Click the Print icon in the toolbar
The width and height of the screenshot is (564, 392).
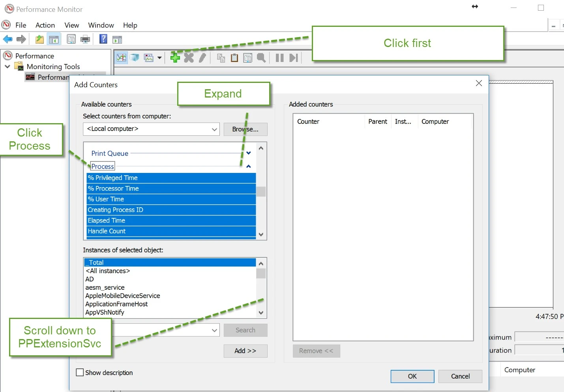coord(85,39)
